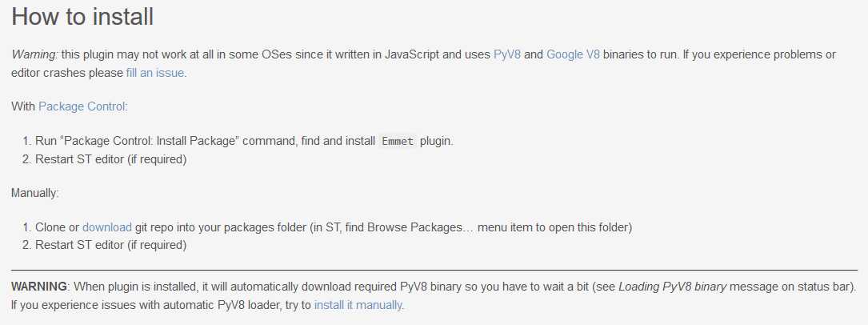Click the "status bar" text
Screen dimensions: 868x325
(827, 287)
